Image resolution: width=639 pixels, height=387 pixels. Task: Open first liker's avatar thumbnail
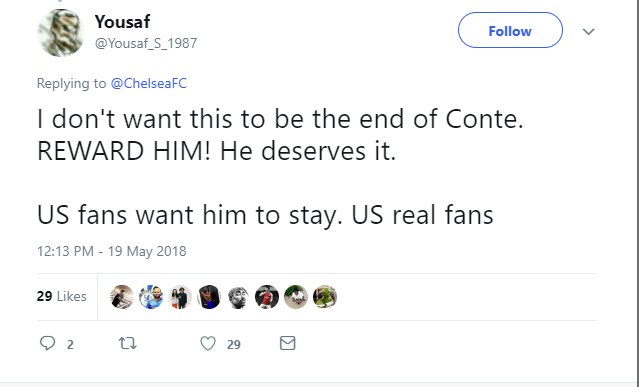122,297
